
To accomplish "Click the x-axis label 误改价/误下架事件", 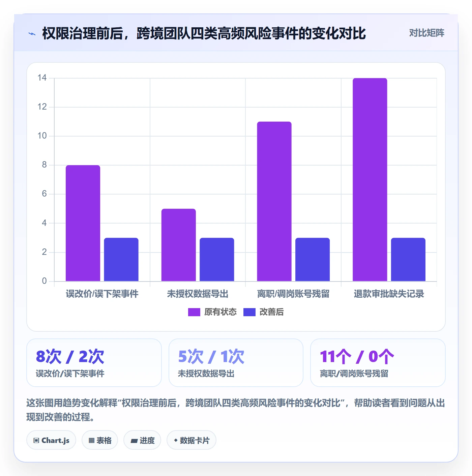I will [x=102, y=294].
